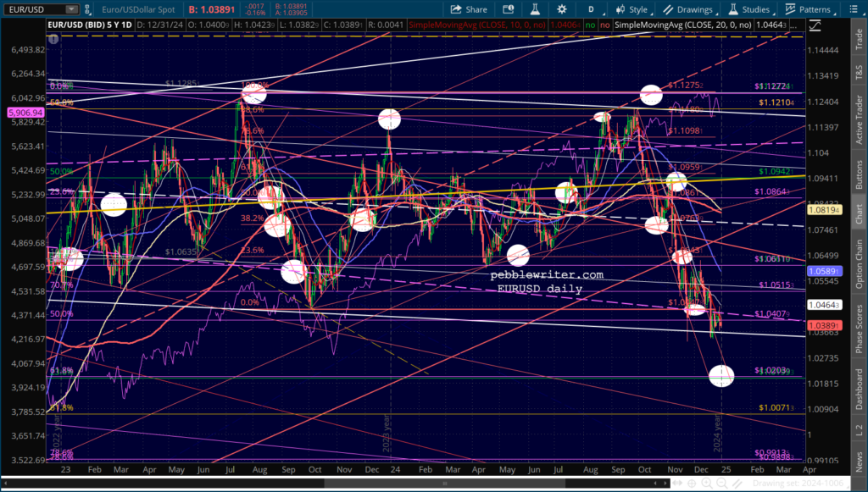Click the pan left-right arrows icon

677,484
